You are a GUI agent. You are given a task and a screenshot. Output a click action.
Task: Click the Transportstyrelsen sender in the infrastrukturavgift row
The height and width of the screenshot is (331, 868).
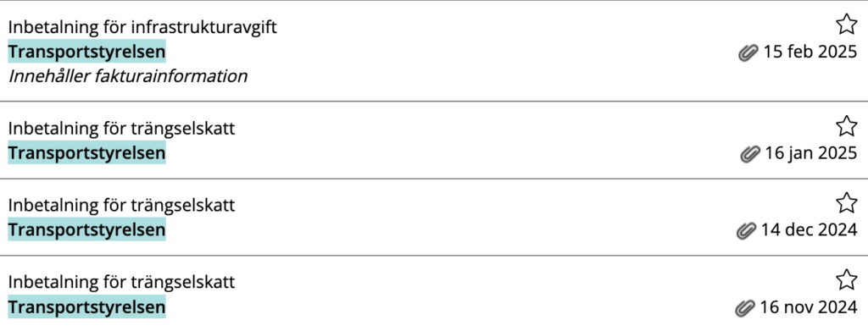pos(87,52)
